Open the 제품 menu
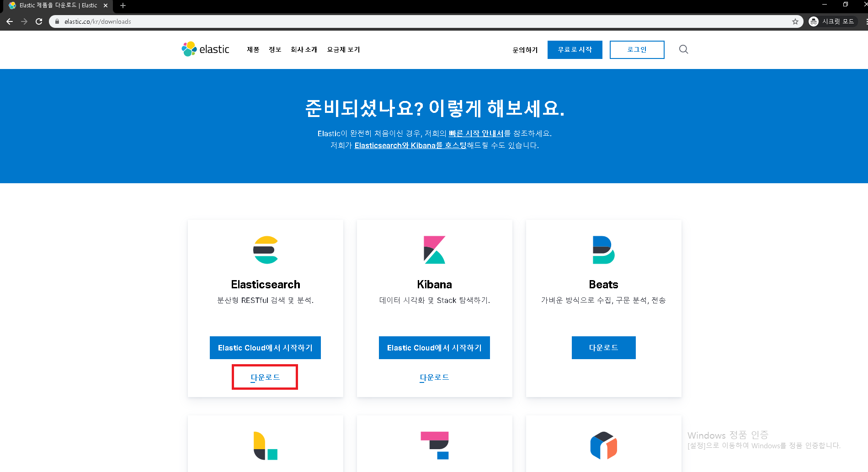The width and height of the screenshot is (868, 472). tap(253, 49)
